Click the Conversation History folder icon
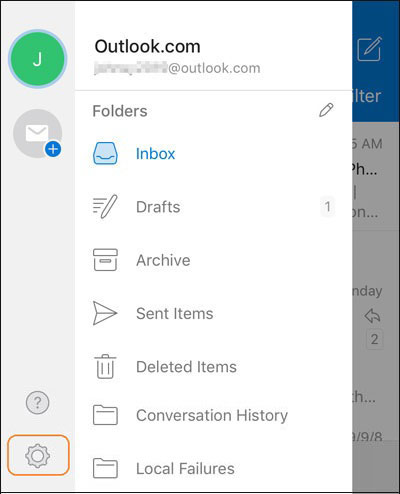Image resolution: width=400 pixels, height=494 pixels. (x=105, y=415)
